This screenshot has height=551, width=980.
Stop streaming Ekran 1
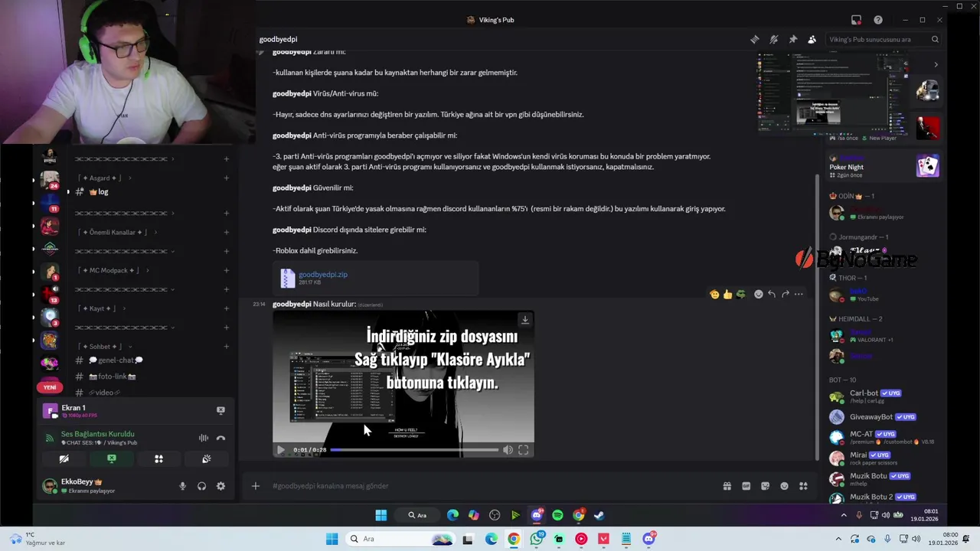(x=220, y=410)
